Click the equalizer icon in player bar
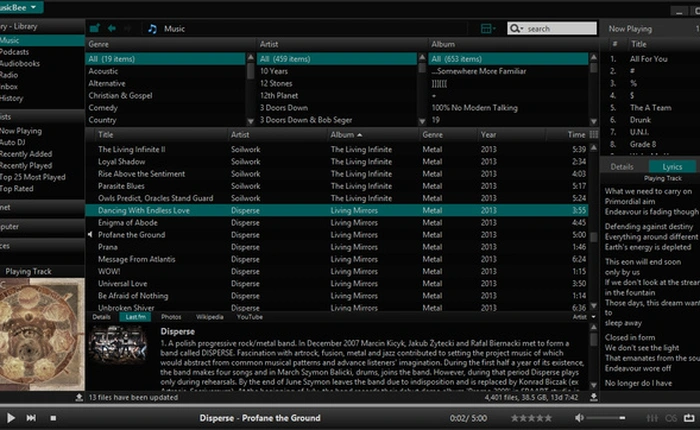700x430 pixels. pos(653,417)
